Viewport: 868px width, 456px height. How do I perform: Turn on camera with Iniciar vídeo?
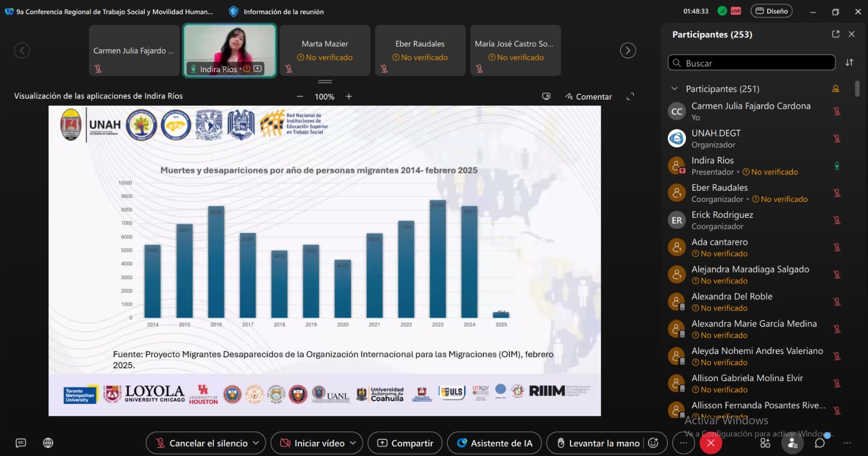312,443
